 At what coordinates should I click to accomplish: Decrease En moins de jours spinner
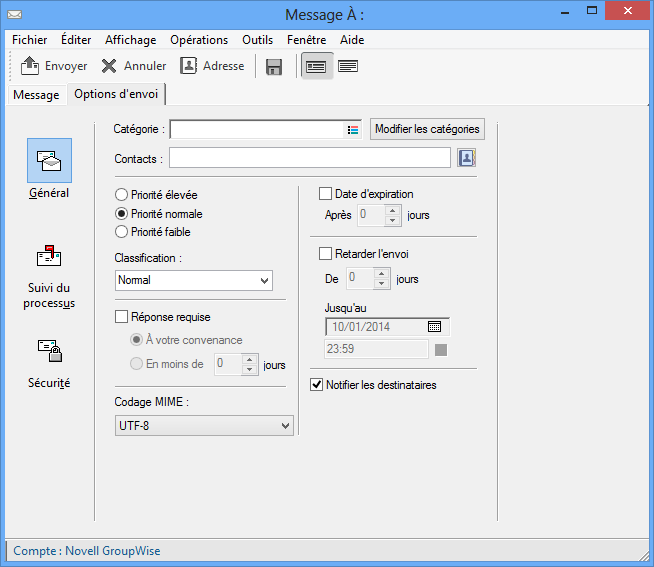(249, 369)
